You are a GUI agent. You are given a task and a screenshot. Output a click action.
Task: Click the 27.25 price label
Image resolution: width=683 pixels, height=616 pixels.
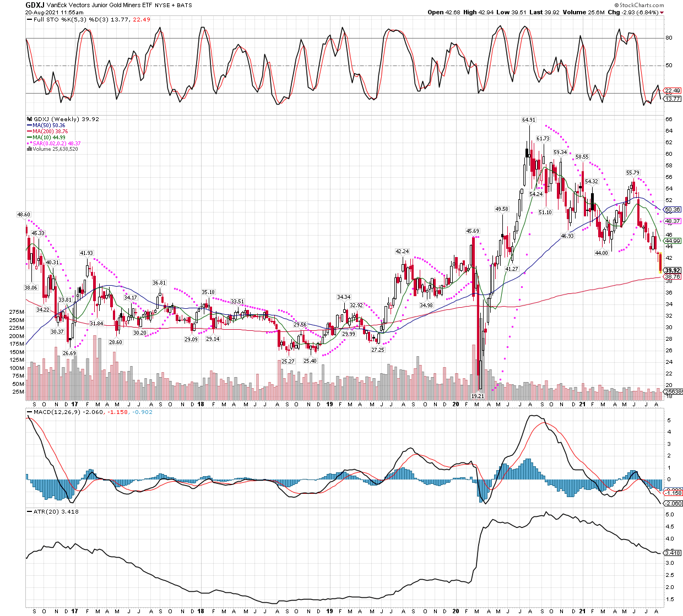[378, 350]
